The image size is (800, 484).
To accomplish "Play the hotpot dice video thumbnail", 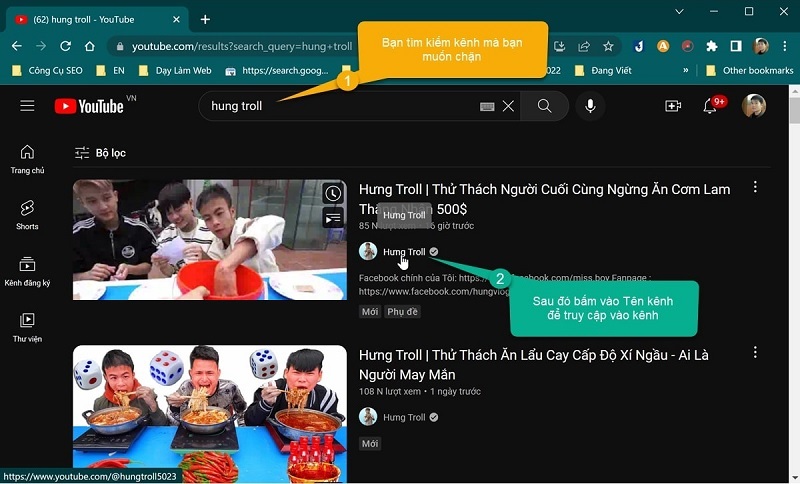I will click(x=210, y=414).
